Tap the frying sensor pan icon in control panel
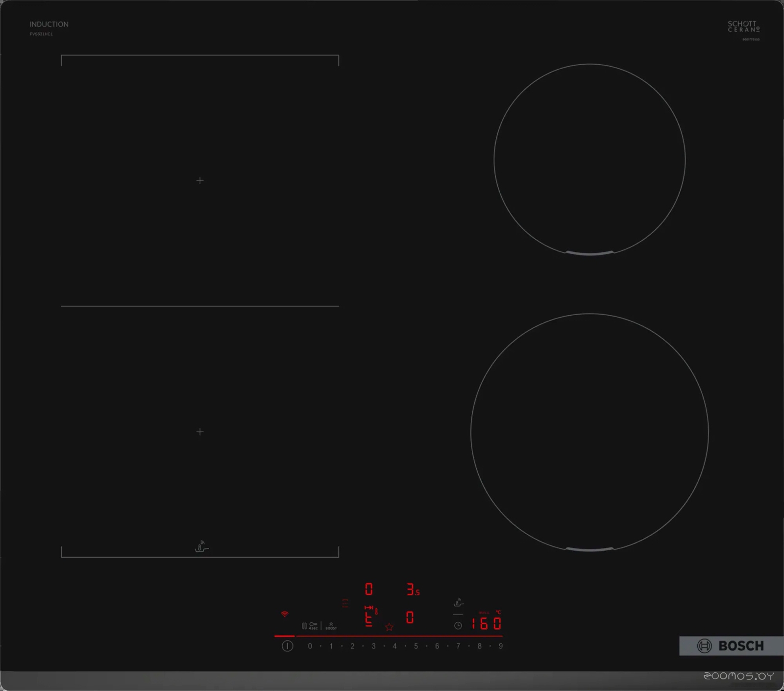Viewport: 784px width, 691px height. point(458,603)
